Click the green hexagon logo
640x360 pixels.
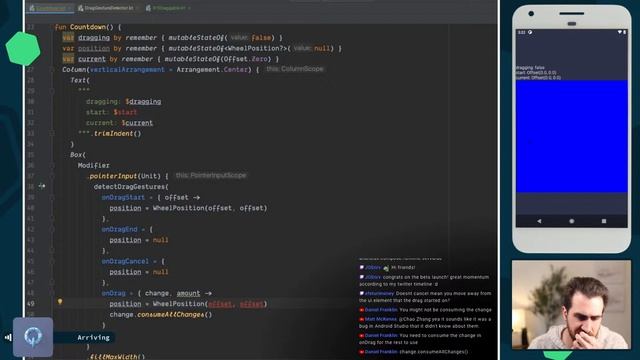coord(23,49)
